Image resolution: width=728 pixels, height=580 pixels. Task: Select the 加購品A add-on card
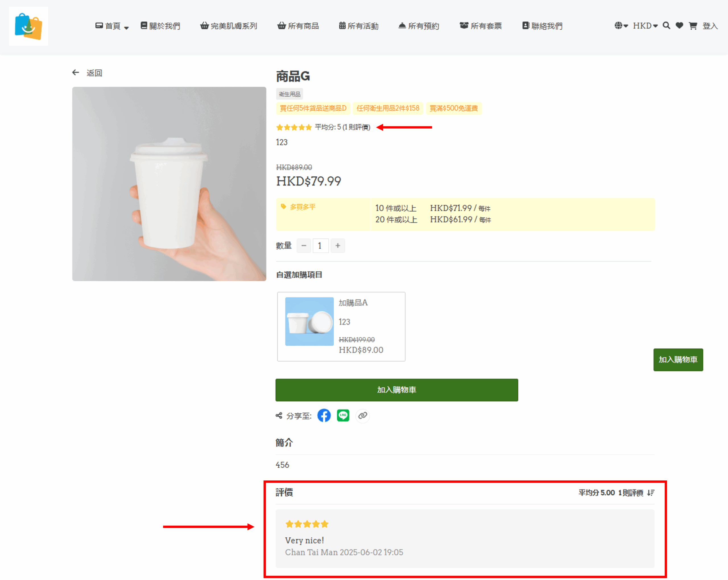tap(341, 326)
